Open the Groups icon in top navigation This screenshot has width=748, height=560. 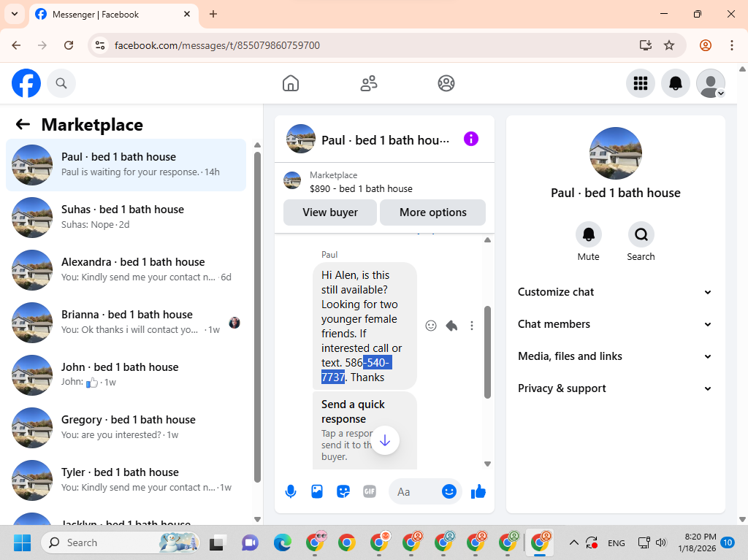pyautogui.click(x=446, y=83)
